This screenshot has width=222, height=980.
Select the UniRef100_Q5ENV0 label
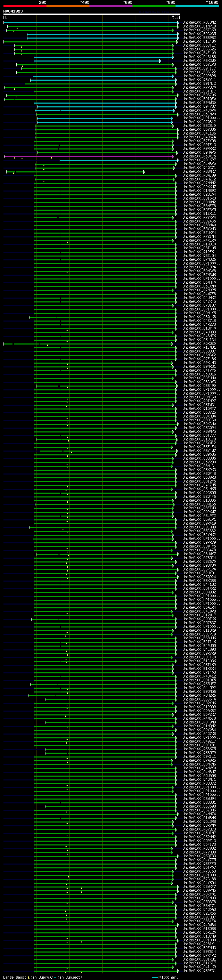point(199,114)
